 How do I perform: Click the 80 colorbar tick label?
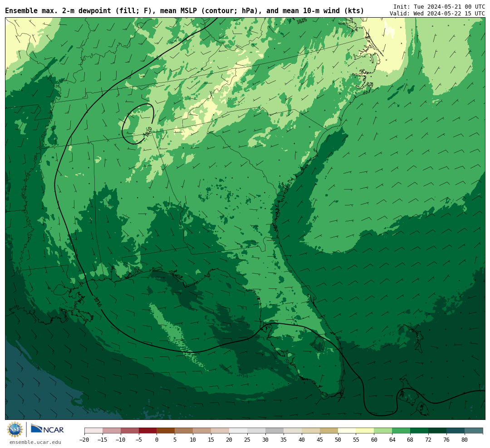point(465,440)
